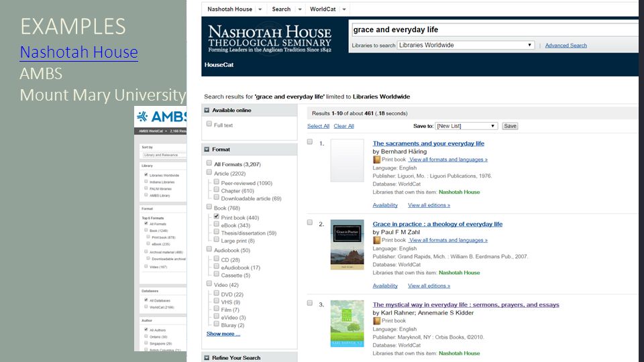Select the All Formats checkbox

[x=209, y=163]
